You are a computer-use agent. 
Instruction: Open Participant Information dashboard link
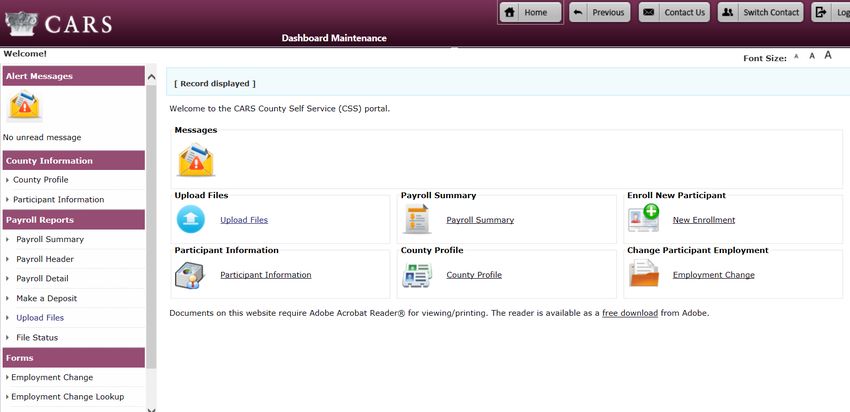point(266,275)
